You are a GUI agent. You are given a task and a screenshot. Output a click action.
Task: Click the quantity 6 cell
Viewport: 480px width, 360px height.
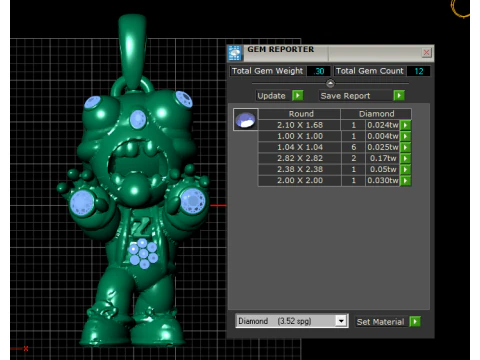click(x=353, y=147)
